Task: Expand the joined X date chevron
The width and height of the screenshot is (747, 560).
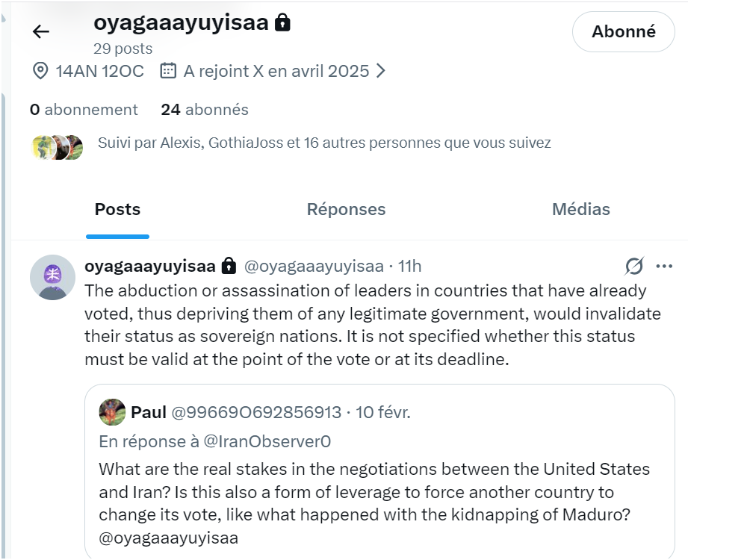Action: (x=381, y=72)
